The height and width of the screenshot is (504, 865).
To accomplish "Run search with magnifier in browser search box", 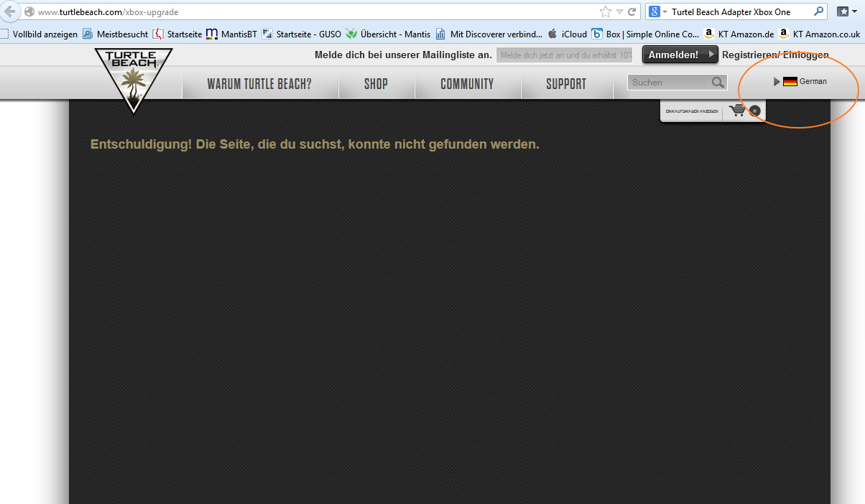I will (x=819, y=11).
